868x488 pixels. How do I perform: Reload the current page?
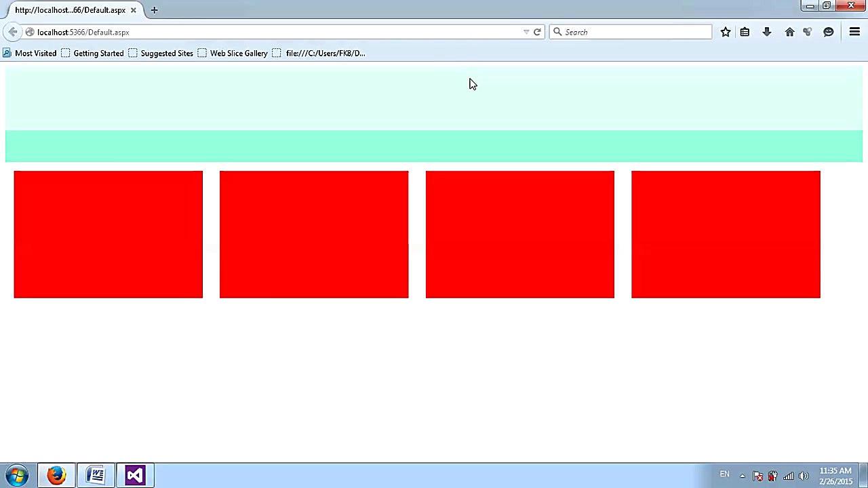(x=537, y=32)
